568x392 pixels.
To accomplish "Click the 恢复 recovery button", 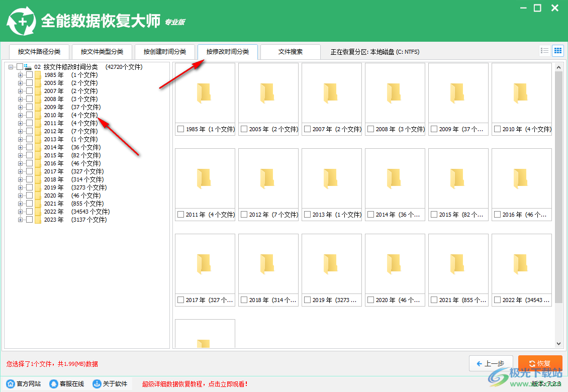I will 540,363.
